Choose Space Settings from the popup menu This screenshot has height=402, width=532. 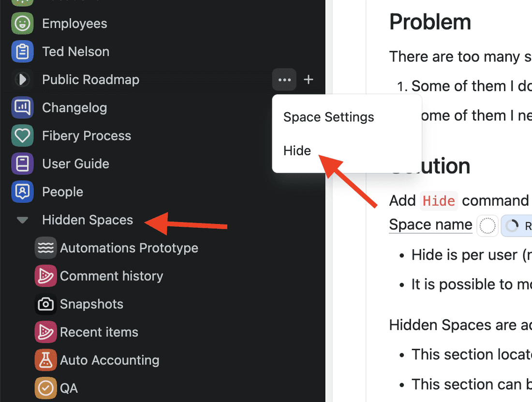click(329, 117)
